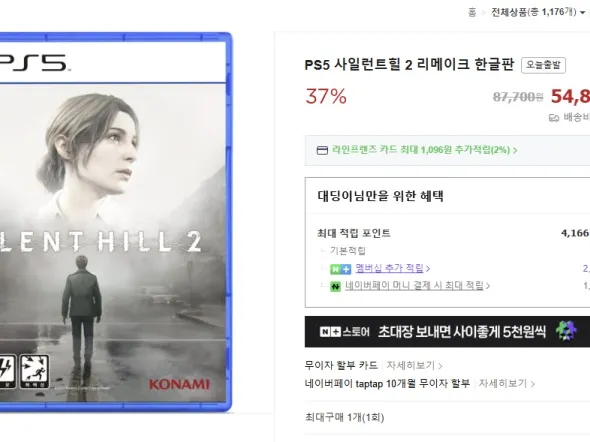This screenshot has width=590, height=442.
Task: Expand 멤버십 추가 적립 details arrow
Action: pos(428,269)
